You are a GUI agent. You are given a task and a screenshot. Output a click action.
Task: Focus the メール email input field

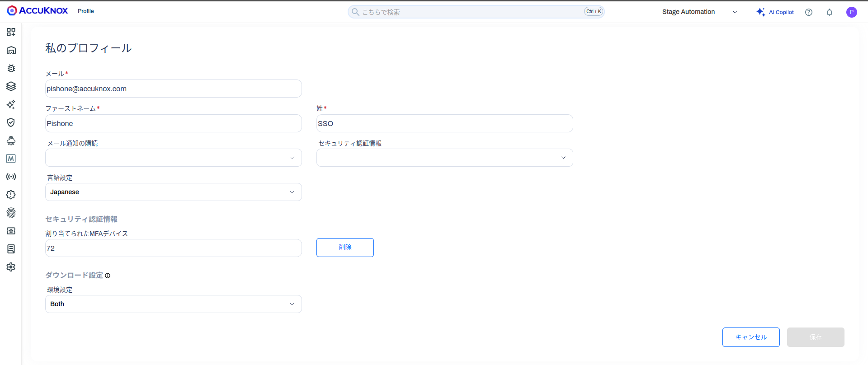174,89
